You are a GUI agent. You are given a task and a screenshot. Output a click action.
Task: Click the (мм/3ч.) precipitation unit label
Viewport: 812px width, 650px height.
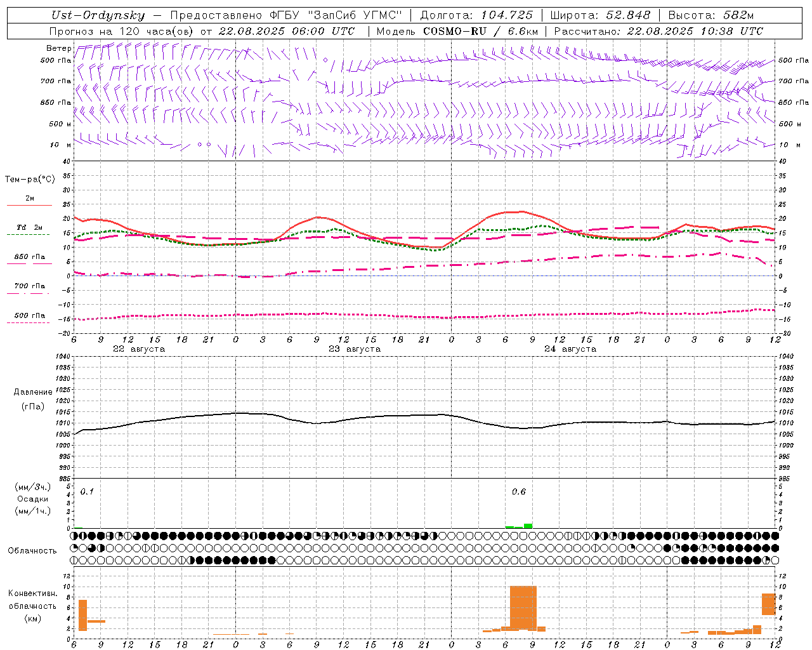click(x=33, y=486)
